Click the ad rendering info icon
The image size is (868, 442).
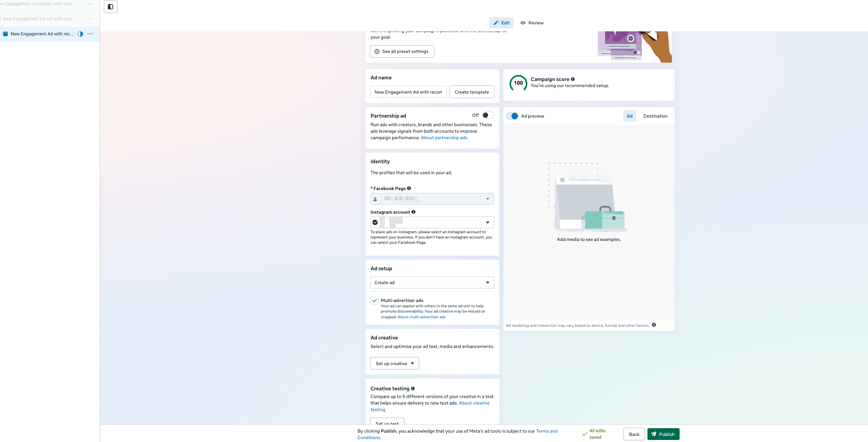[654, 325]
